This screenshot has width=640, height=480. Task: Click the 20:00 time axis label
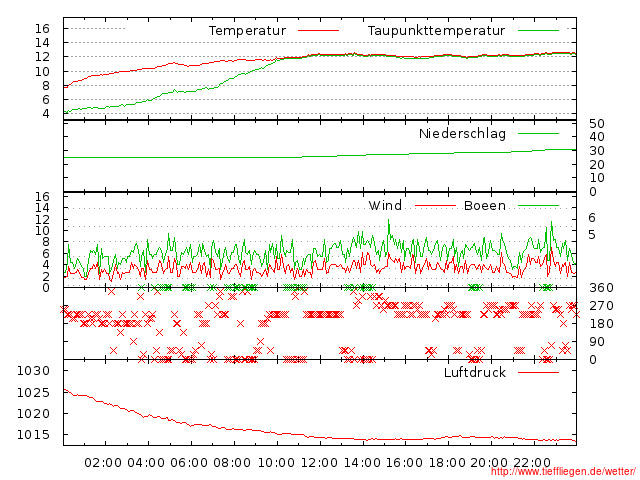(x=489, y=463)
